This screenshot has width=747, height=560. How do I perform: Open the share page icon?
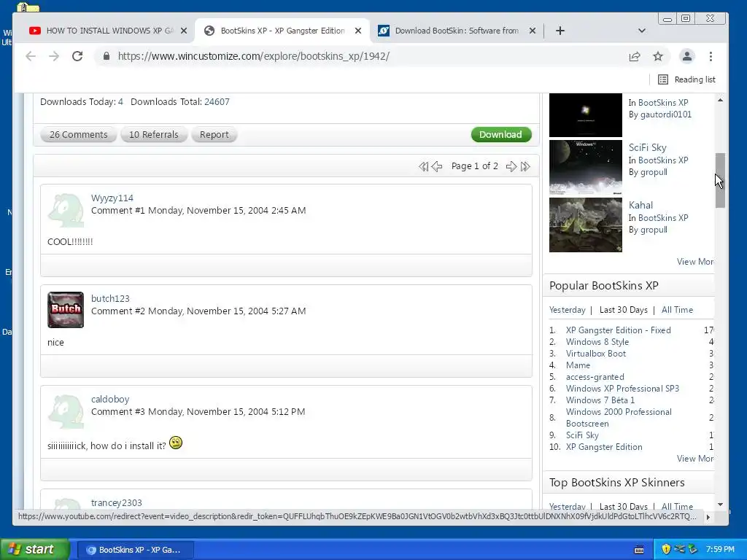[634, 57]
